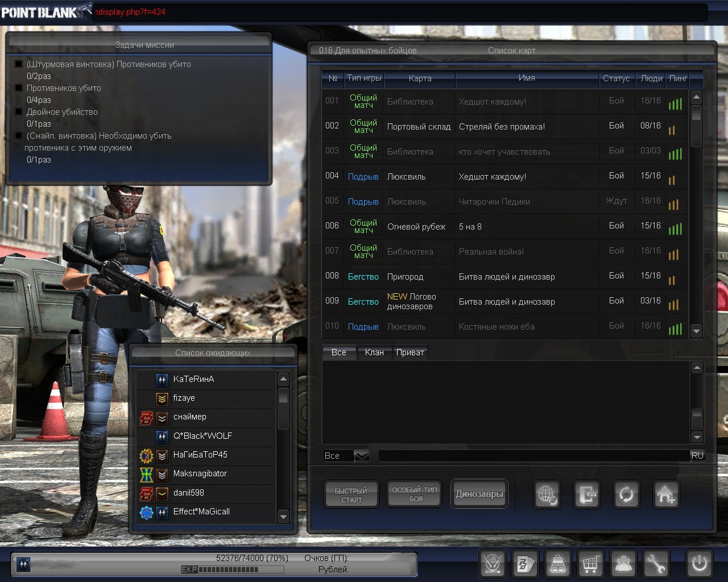Click the red clan emblem beside danil598

146,493
